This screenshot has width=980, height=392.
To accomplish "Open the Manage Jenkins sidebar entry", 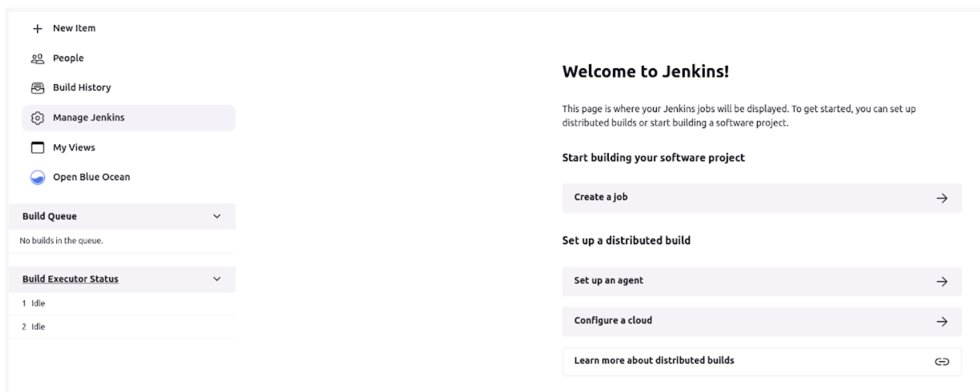I will click(x=87, y=117).
